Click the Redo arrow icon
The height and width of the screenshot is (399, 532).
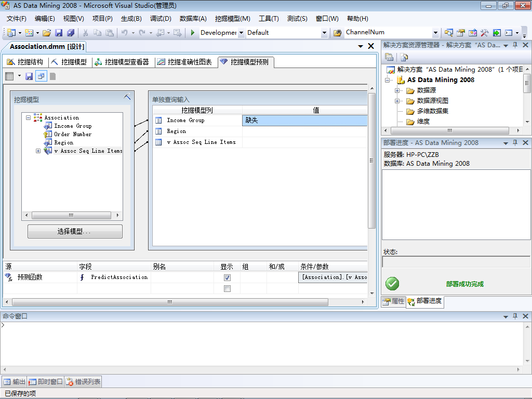[x=142, y=33]
